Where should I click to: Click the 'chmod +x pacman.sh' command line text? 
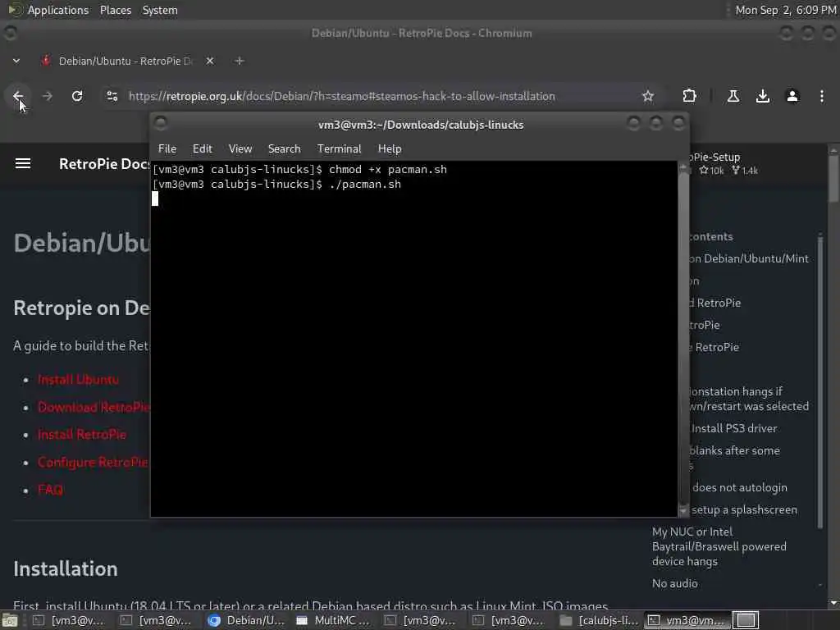pos(388,169)
